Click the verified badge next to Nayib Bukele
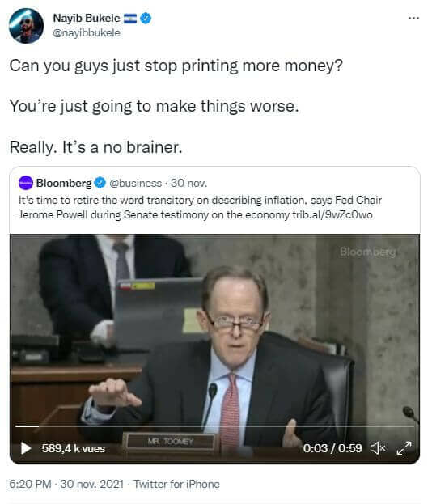 point(146,18)
